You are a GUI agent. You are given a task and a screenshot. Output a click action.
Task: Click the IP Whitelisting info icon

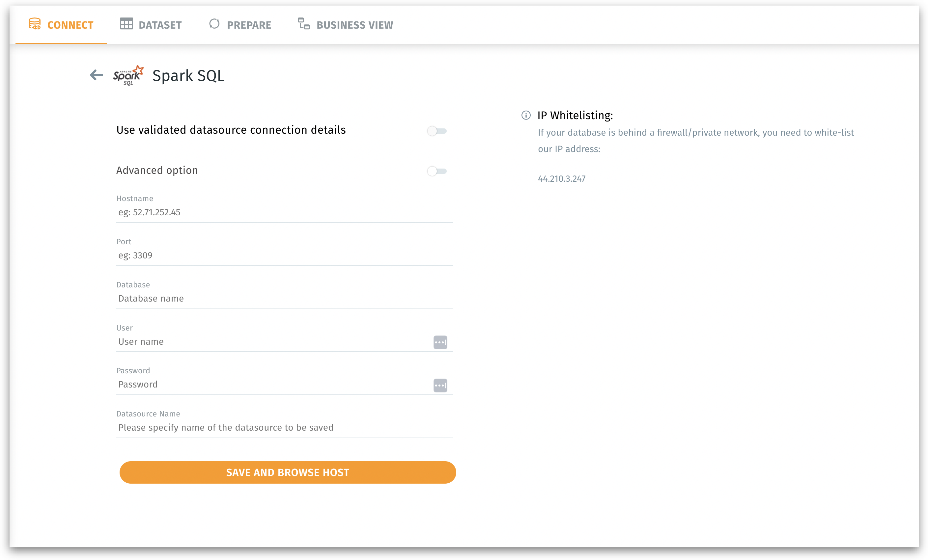click(x=526, y=115)
